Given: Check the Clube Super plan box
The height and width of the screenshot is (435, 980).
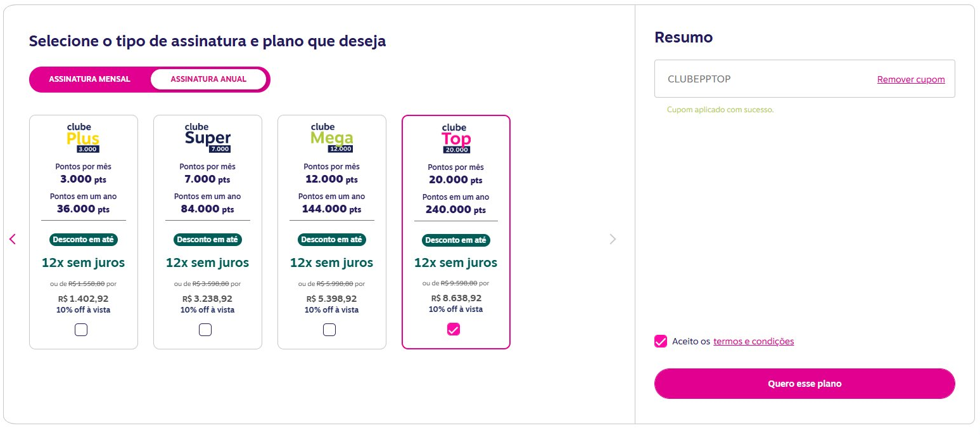Looking at the screenshot, I should click(x=205, y=330).
